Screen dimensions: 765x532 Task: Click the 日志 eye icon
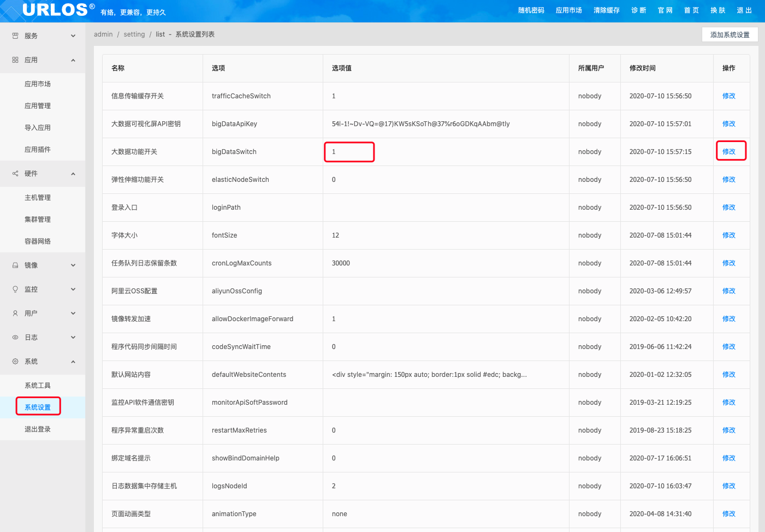(x=15, y=338)
